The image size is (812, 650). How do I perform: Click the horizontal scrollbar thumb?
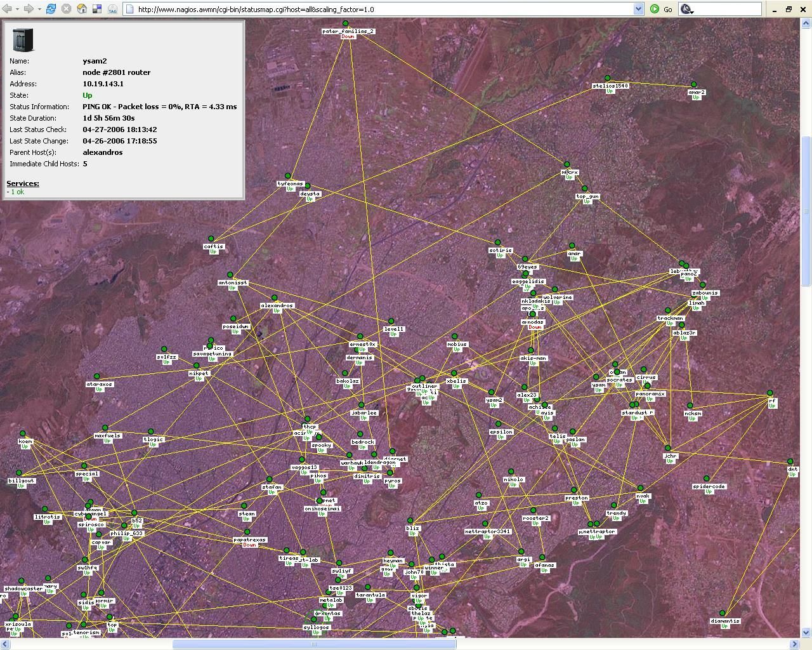[314, 644]
